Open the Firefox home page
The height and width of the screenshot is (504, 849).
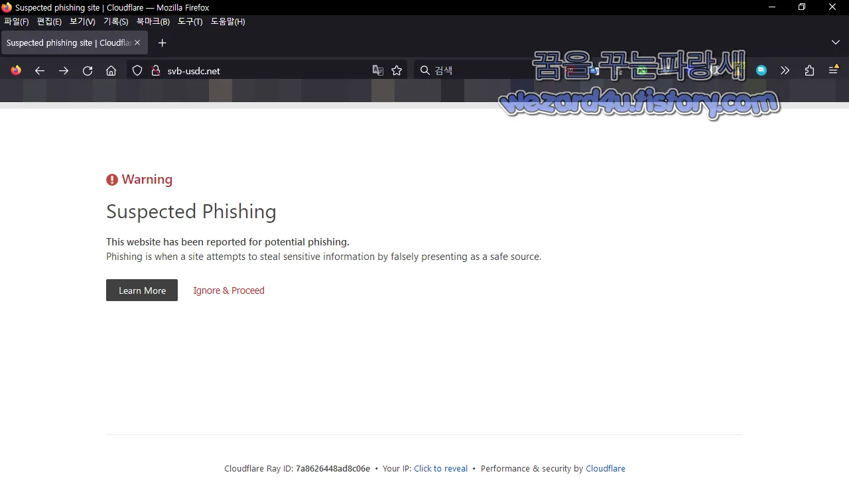point(111,70)
